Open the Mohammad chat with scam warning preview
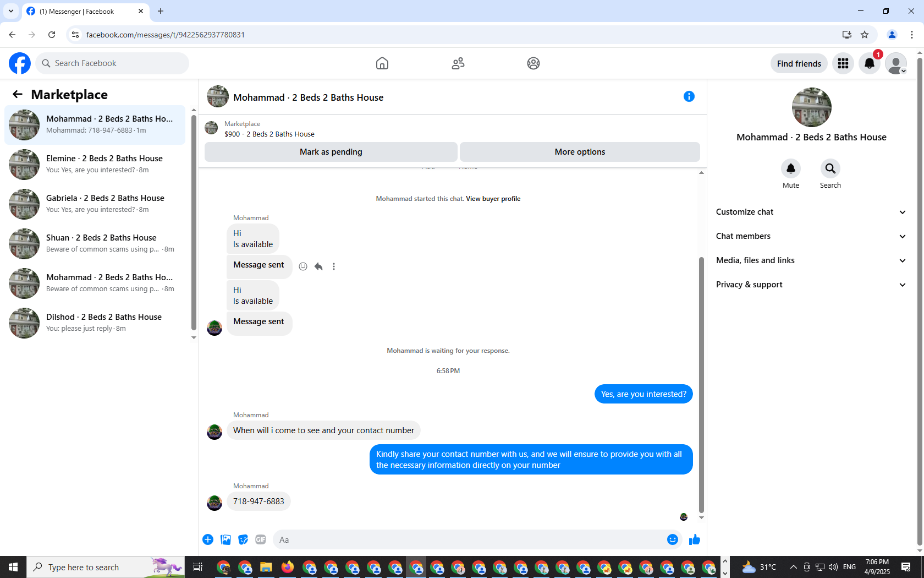The image size is (924, 578). 95,283
